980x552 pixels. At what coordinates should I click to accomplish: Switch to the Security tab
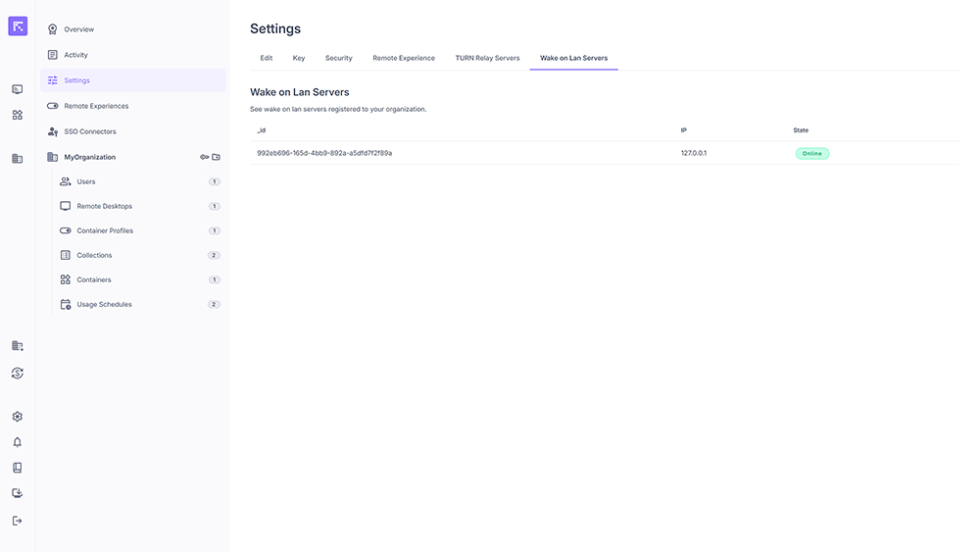[338, 58]
